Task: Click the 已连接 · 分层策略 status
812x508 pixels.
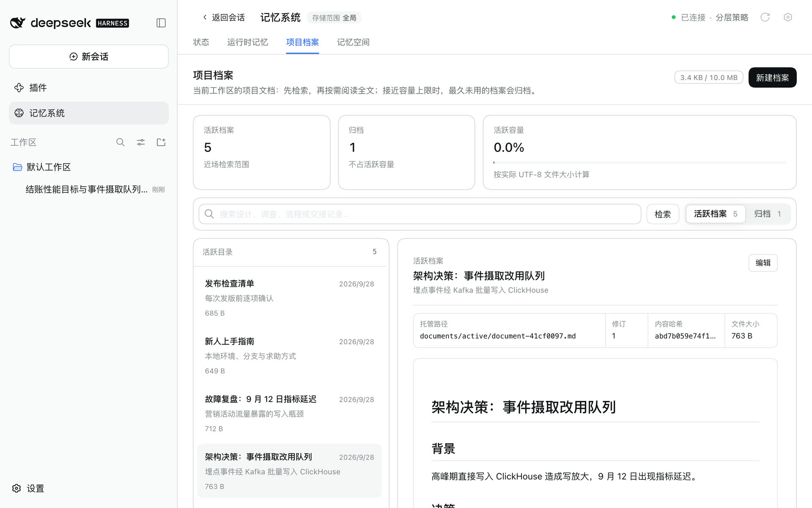Action: [710, 17]
